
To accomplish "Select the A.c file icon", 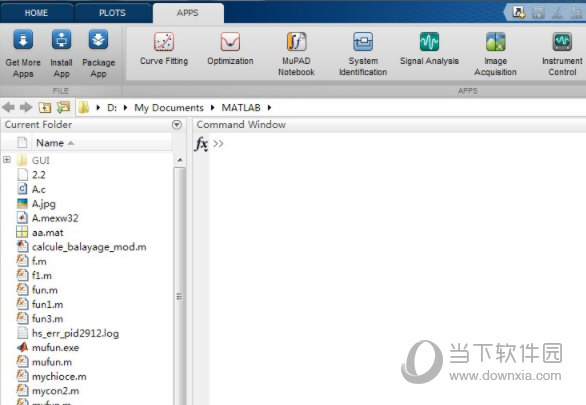I will pos(22,189).
